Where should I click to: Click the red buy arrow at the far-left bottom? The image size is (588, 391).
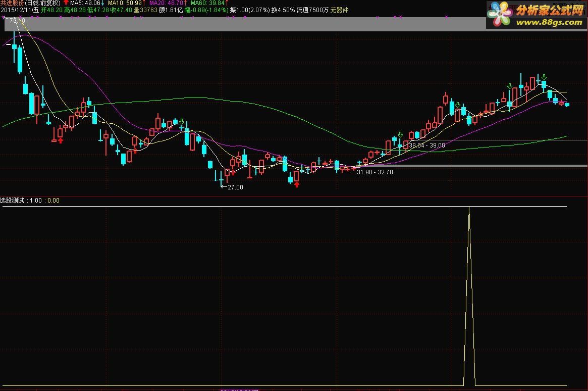[61, 140]
